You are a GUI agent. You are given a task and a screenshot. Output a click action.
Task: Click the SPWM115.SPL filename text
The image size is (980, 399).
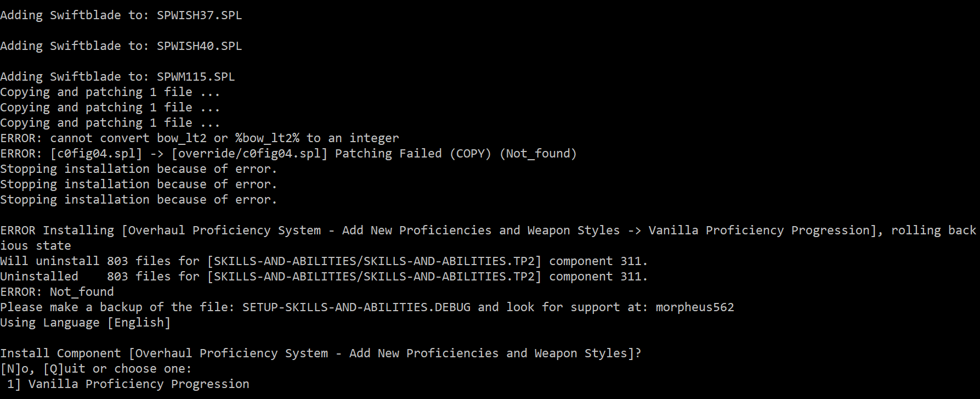pyautogui.click(x=196, y=77)
